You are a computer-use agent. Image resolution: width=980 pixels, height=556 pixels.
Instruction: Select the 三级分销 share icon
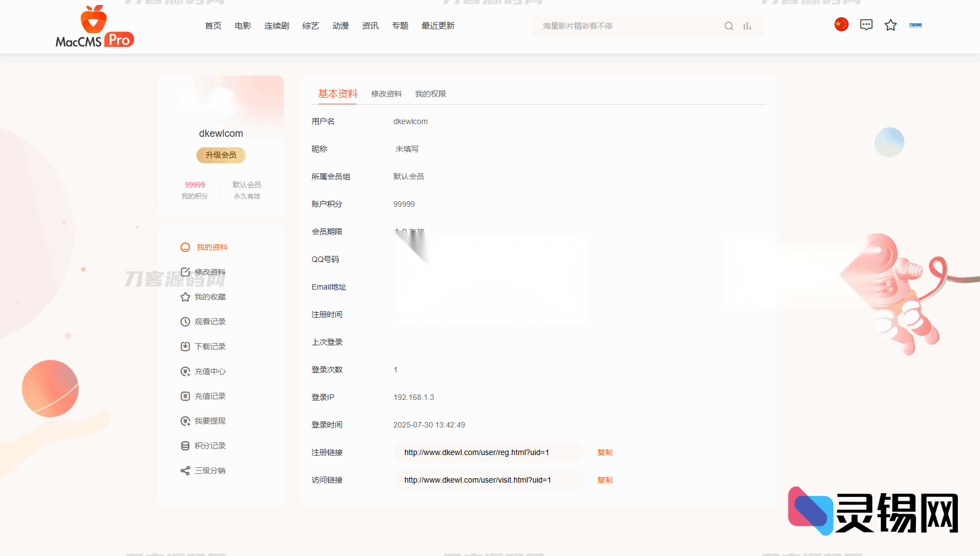(185, 471)
